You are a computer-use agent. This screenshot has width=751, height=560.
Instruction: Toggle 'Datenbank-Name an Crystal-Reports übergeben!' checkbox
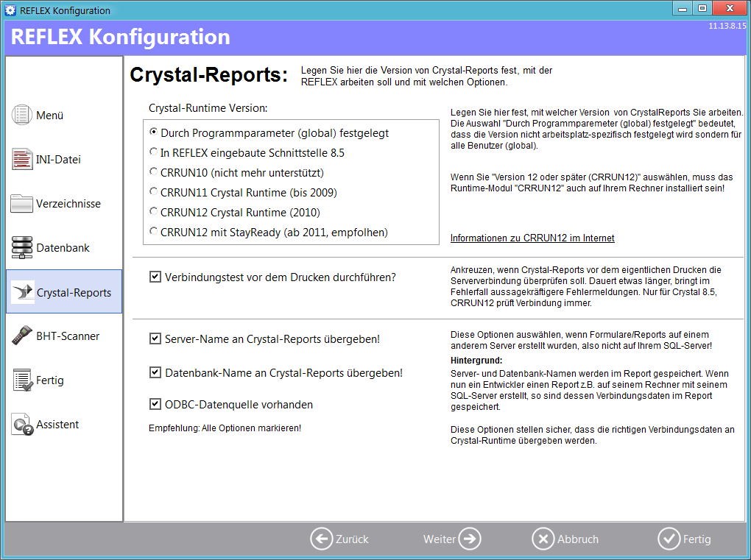tap(155, 372)
